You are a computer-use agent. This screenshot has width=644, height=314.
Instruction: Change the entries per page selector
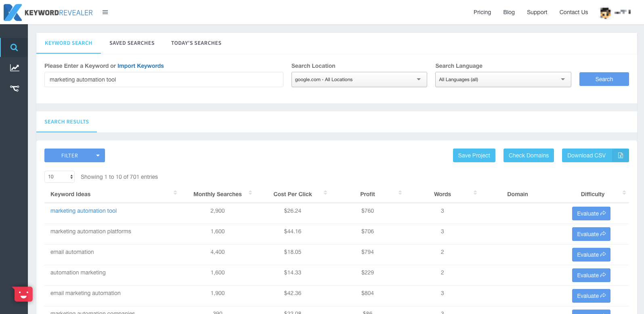tap(59, 177)
